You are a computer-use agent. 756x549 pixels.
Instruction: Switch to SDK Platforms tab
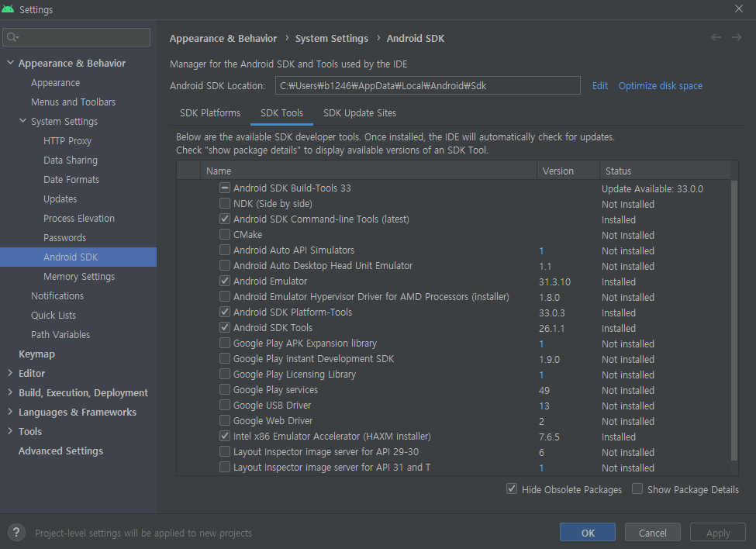click(209, 112)
